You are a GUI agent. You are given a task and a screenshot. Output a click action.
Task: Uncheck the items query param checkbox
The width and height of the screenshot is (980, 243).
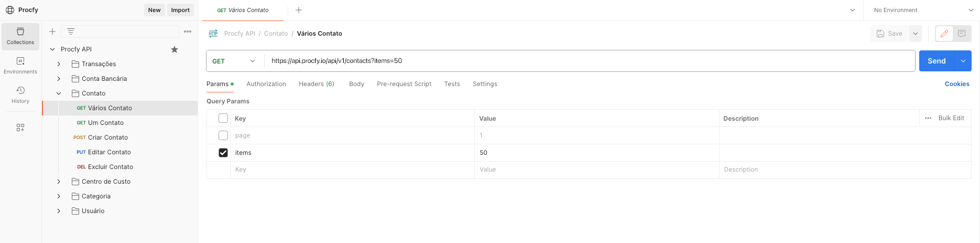point(223,153)
